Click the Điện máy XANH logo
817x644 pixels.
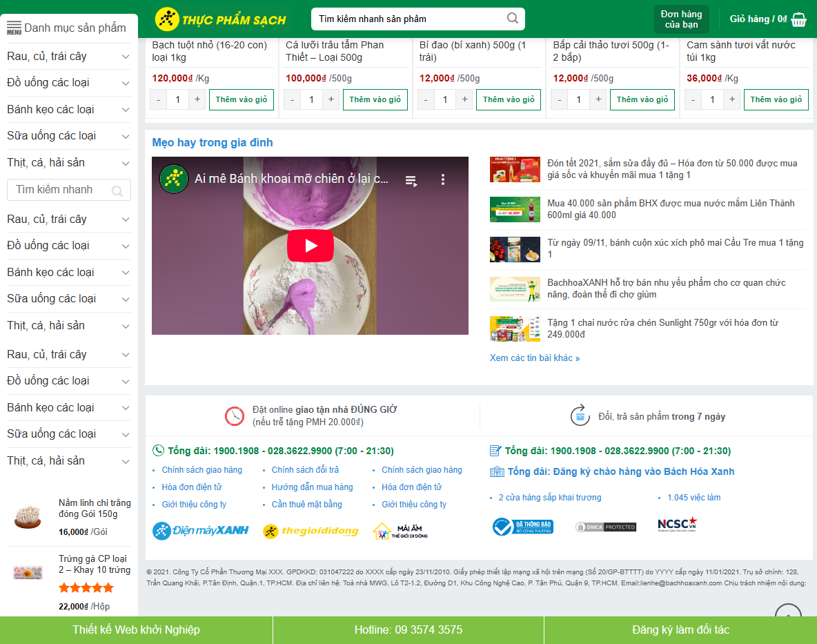click(x=200, y=531)
